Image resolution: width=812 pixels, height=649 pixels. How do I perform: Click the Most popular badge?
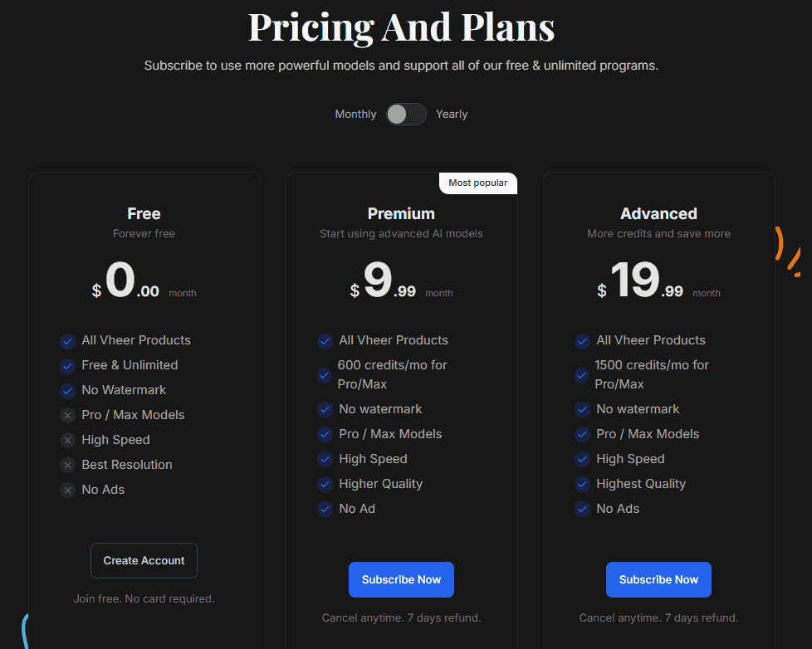(477, 183)
